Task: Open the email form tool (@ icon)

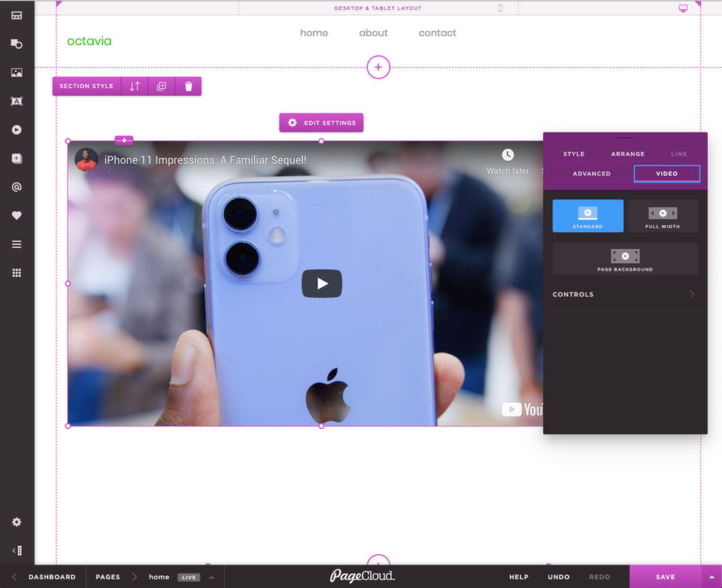Action: coord(17,187)
